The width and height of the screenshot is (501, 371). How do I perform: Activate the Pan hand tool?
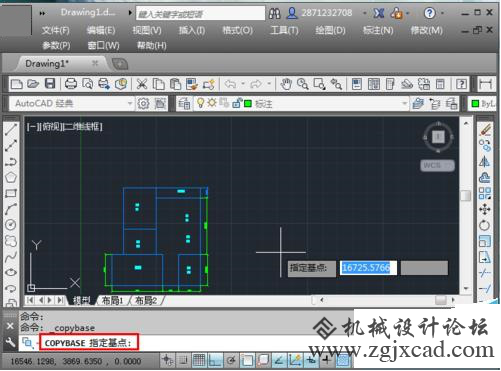pyautogui.click(x=286, y=84)
